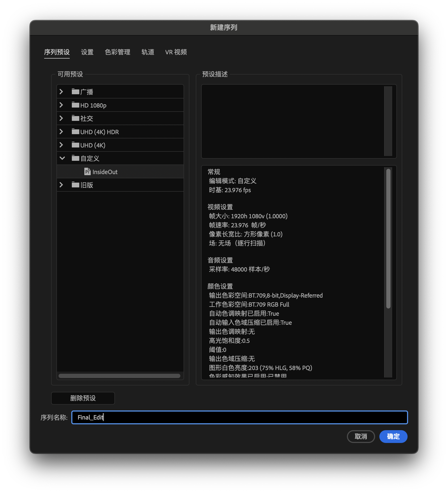Open the 设置 tab
Image resolution: width=448 pixels, height=493 pixels.
click(87, 52)
